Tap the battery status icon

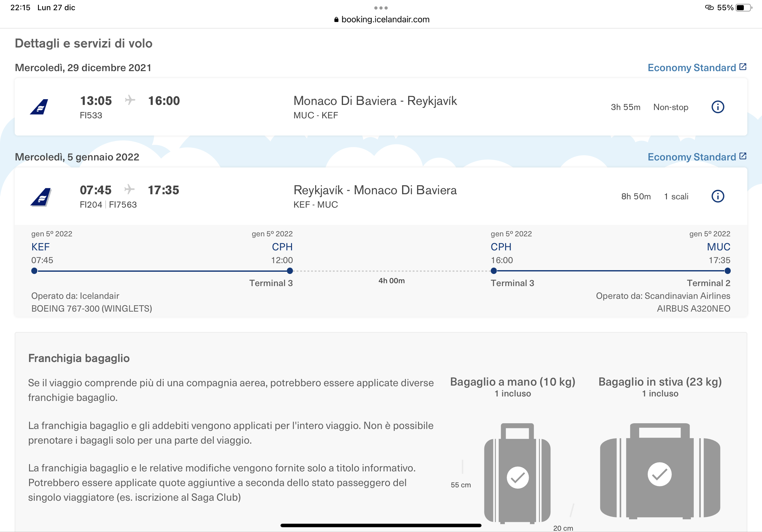click(744, 7)
